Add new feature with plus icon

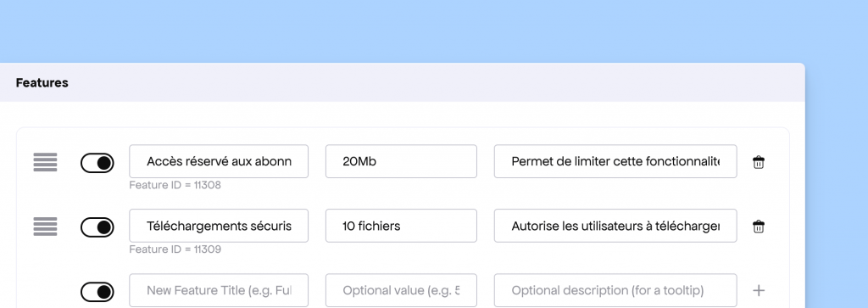click(759, 290)
